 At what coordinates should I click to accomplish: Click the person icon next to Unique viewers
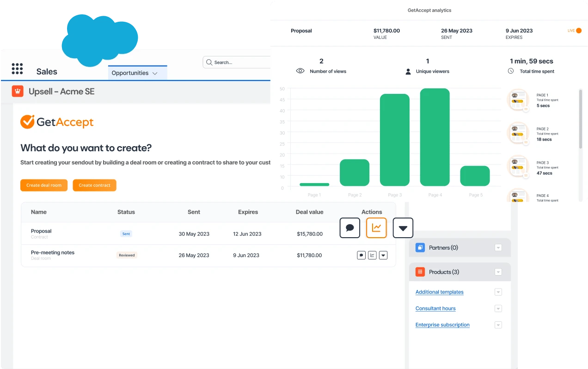408,72
